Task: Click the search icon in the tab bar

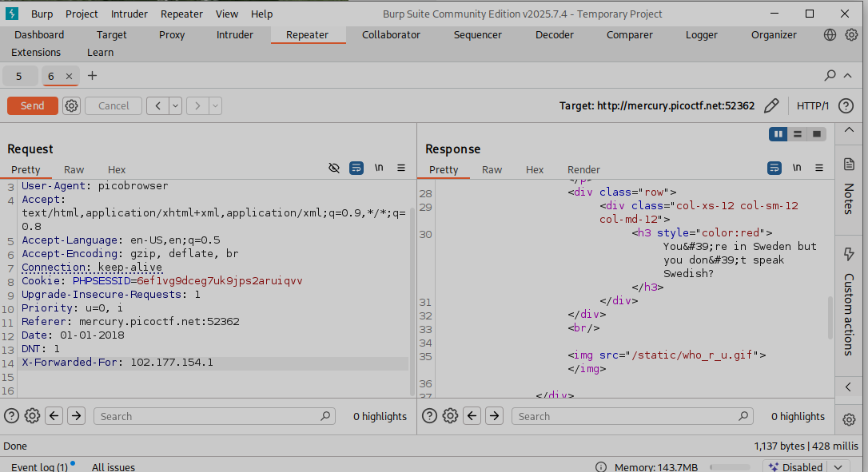Action: tap(830, 75)
